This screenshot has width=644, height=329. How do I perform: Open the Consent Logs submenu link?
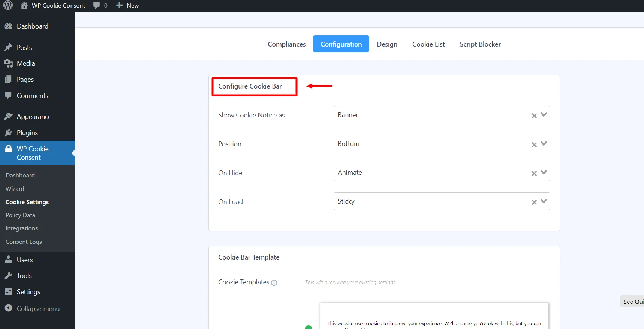click(x=24, y=242)
